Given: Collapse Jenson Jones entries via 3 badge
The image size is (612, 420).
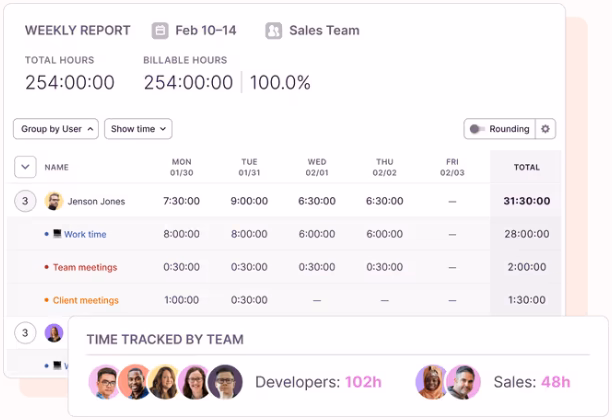Looking at the screenshot, I should pos(25,201).
